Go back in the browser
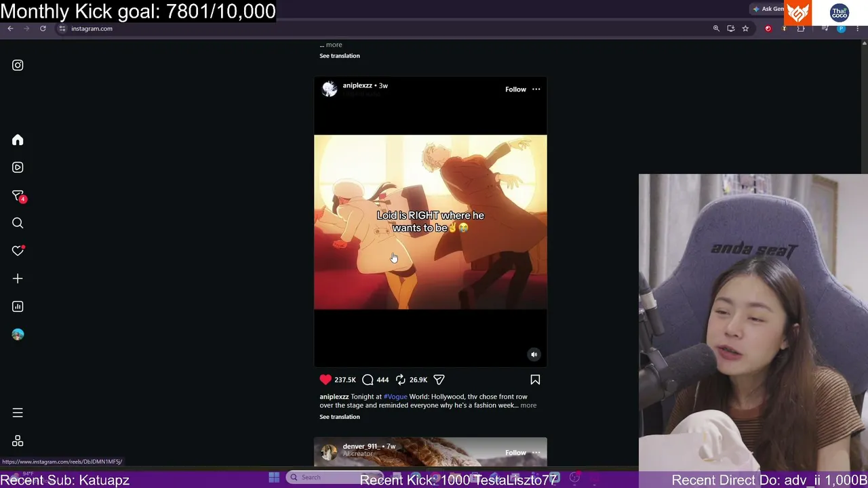Viewport: 868px width, 488px height. 10,28
